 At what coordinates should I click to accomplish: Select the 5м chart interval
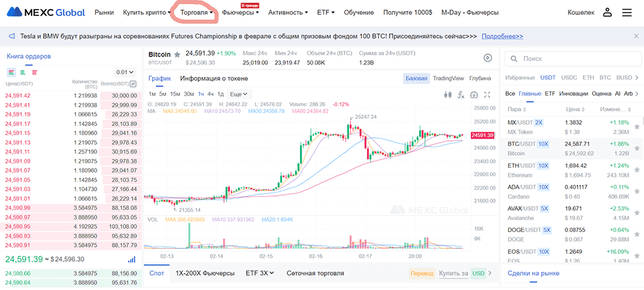(163, 94)
